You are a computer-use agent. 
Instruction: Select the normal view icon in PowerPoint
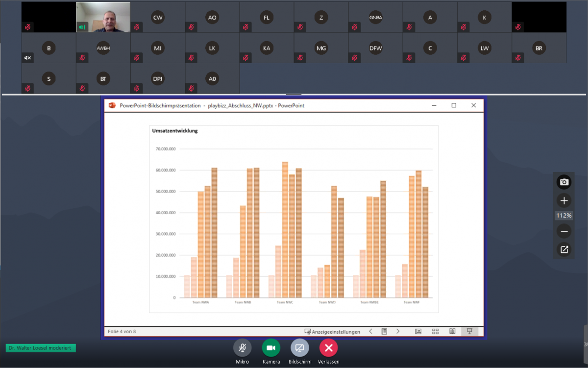tap(418, 331)
